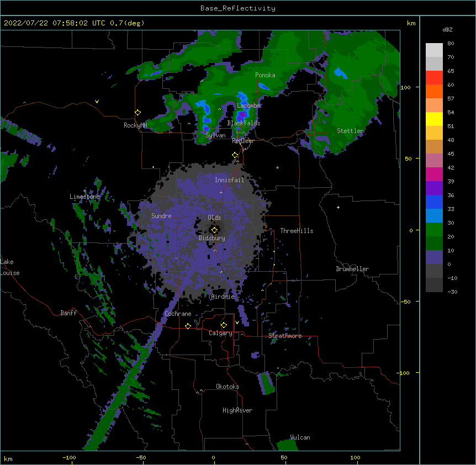476x465 pixels.
Task: Click the radar site diamond between Olds and Didsbury
Action: click(x=214, y=230)
